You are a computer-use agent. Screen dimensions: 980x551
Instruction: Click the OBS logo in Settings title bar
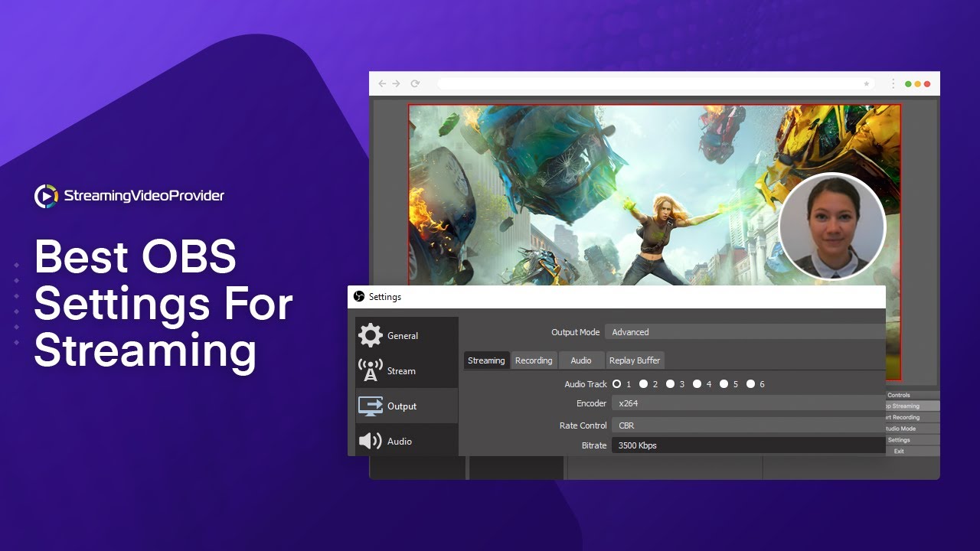tap(358, 297)
